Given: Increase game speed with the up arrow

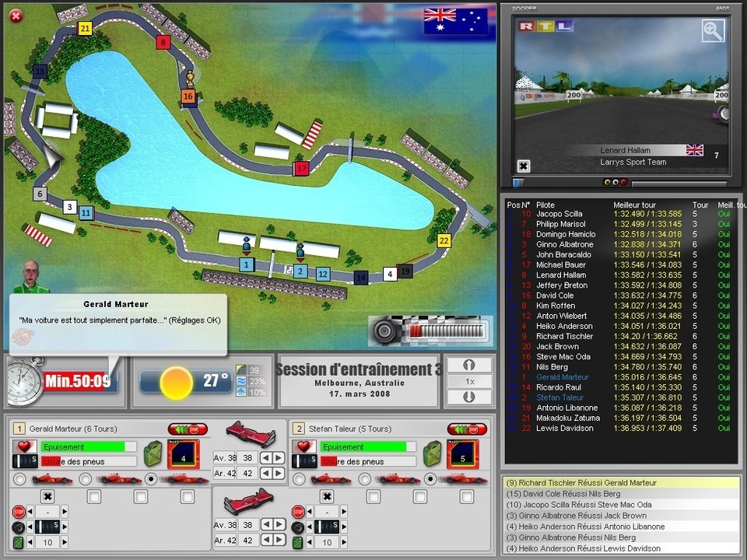Looking at the screenshot, I should click(x=469, y=366).
